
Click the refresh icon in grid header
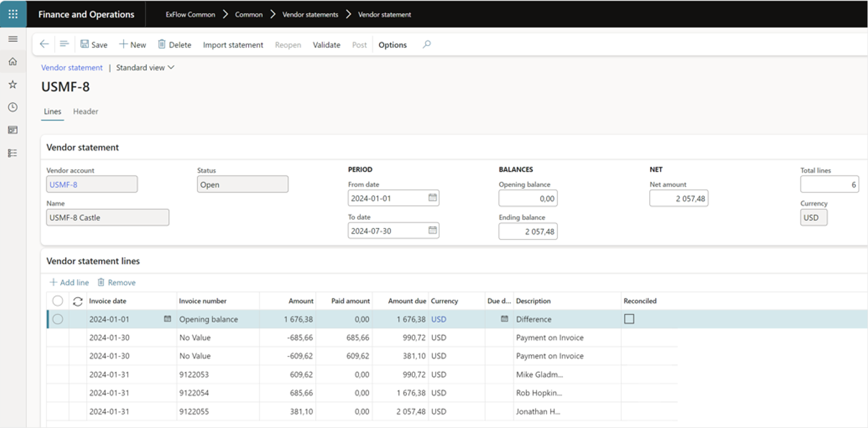[x=78, y=301]
